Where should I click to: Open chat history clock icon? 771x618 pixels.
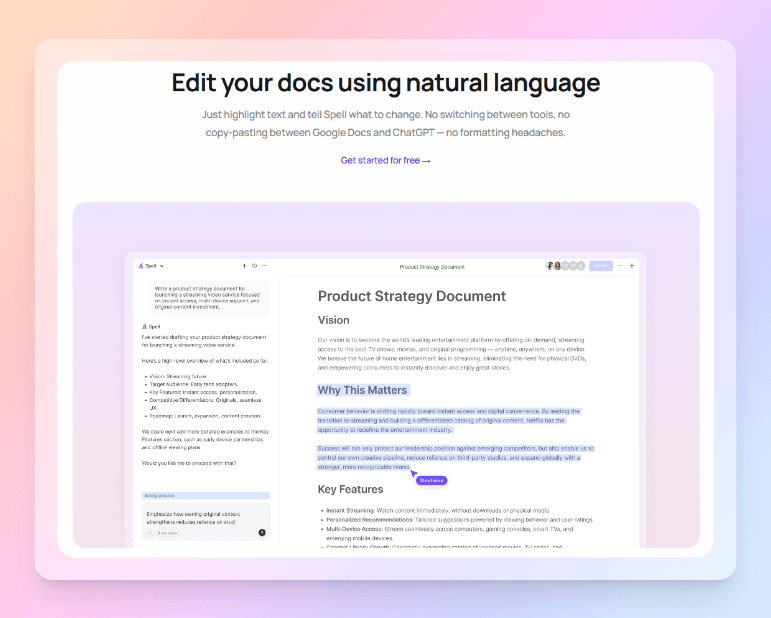(x=254, y=266)
